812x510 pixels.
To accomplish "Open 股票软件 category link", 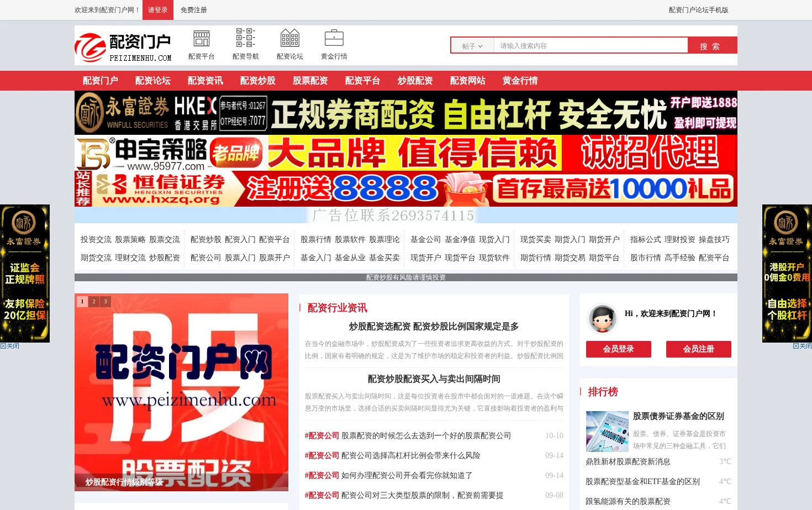I will point(350,240).
